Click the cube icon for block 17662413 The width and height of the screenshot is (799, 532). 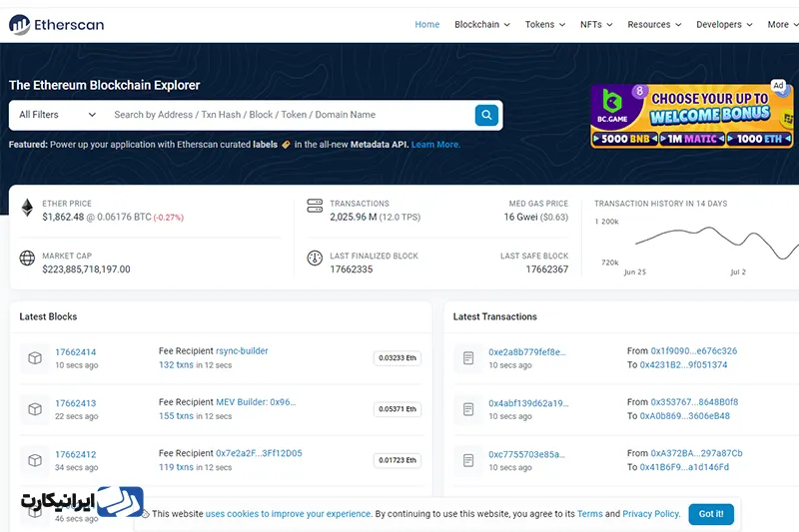coord(35,409)
